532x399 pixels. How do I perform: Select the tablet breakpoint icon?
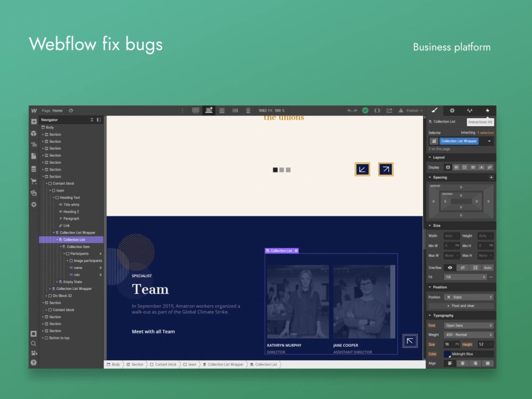point(222,111)
